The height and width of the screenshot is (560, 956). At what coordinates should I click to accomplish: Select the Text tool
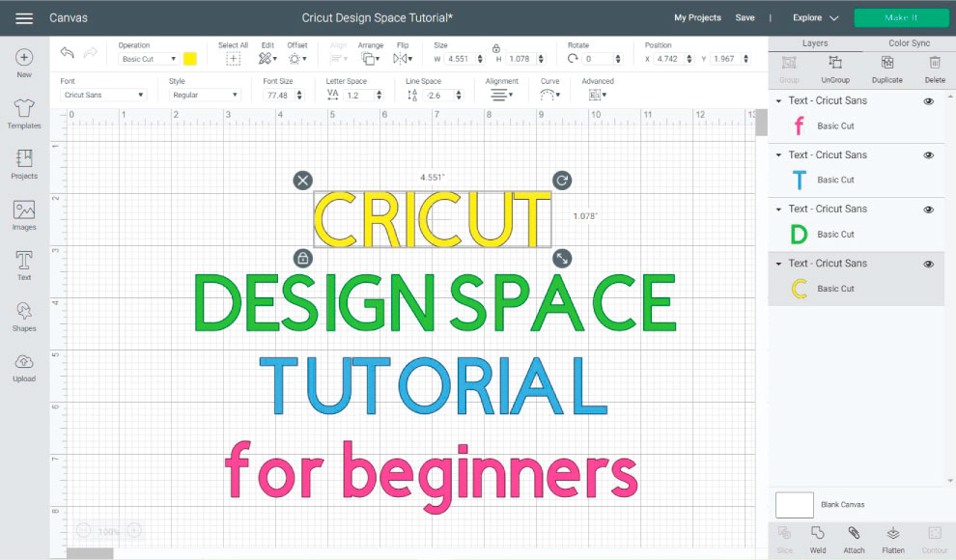24,266
